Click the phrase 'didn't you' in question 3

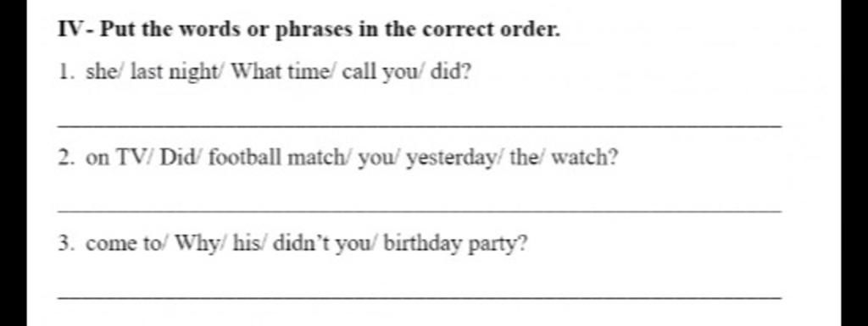point(317,244)
